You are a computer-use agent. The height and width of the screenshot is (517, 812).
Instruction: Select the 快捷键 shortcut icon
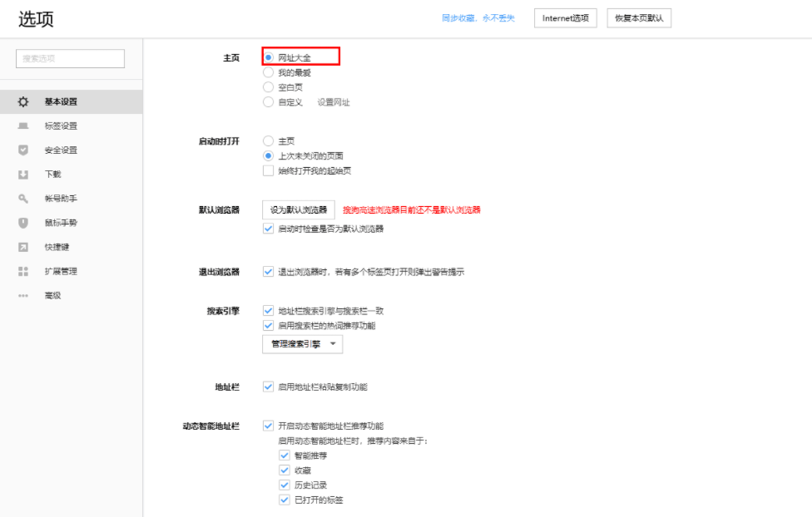[x=22, y=247]
